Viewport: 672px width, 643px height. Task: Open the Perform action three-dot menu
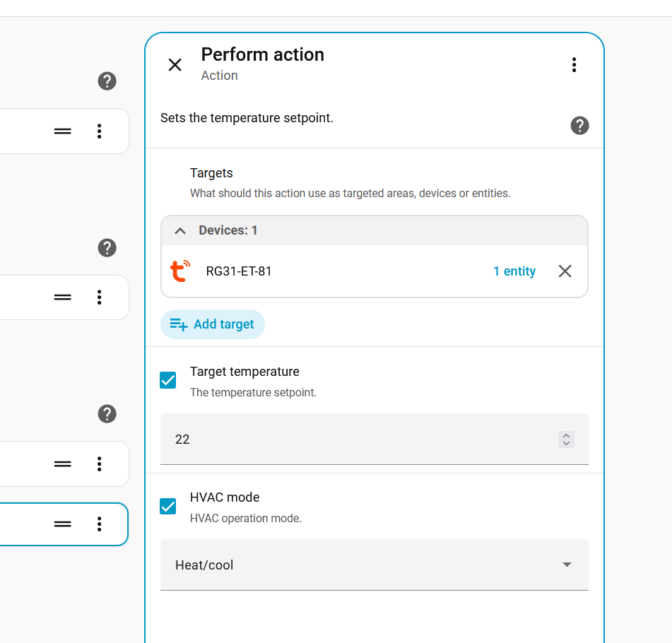click(x=574, y=65)
